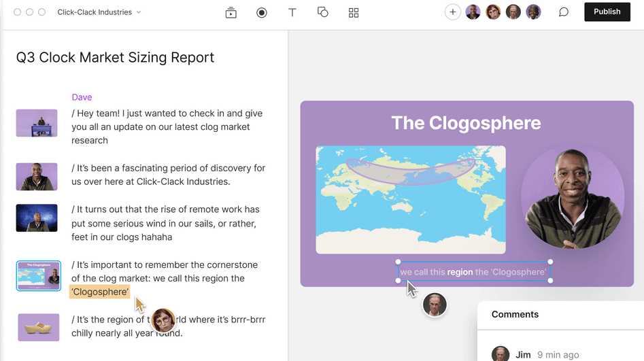The width and height of the screenshot is (644, 361).
Task: Click The Clogosphere slide heading
Action: 466,123
